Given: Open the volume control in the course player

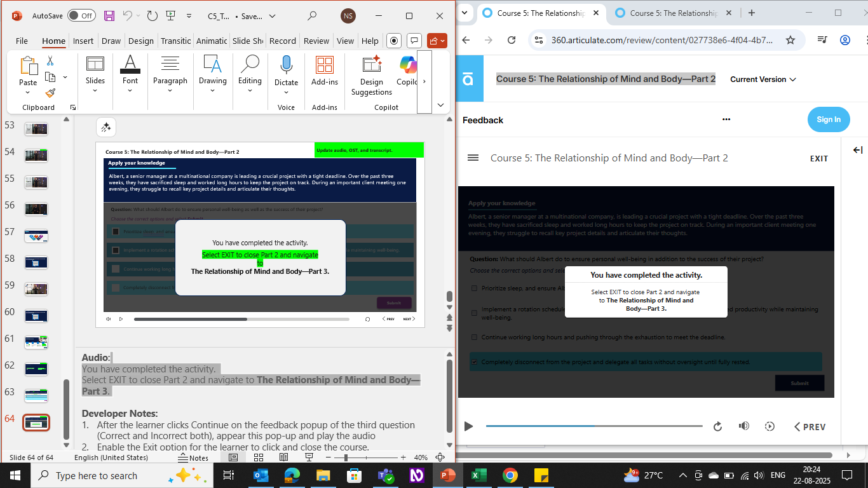Looking at the screenshot, I should (x=744, y=426).
